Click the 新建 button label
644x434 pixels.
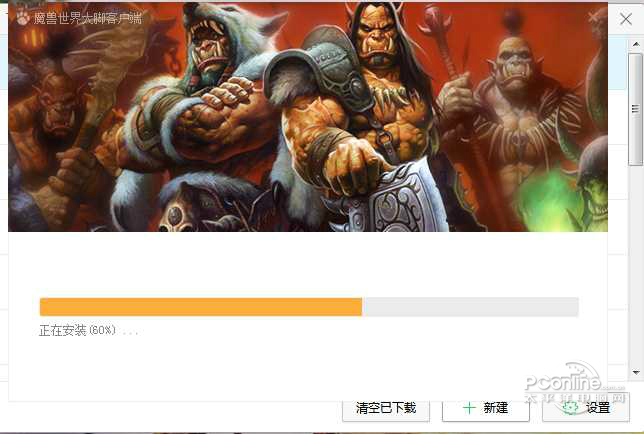point(496,408)
